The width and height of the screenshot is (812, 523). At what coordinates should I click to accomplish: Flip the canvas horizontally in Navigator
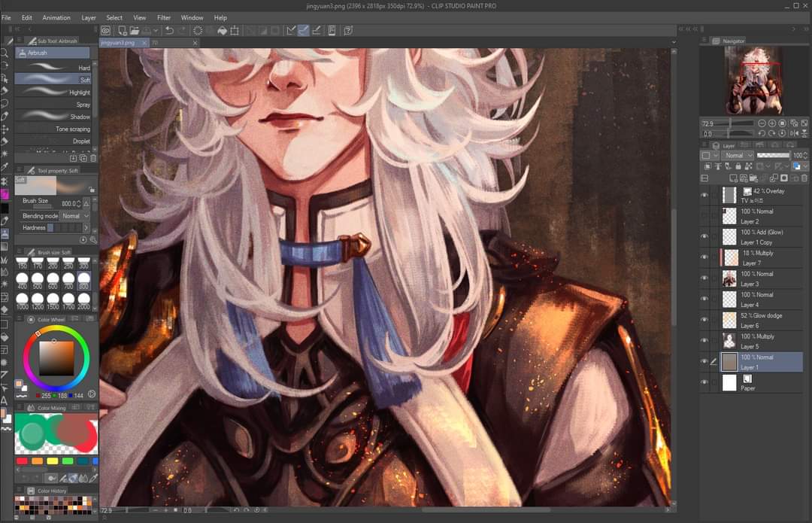tap(795, 133)
